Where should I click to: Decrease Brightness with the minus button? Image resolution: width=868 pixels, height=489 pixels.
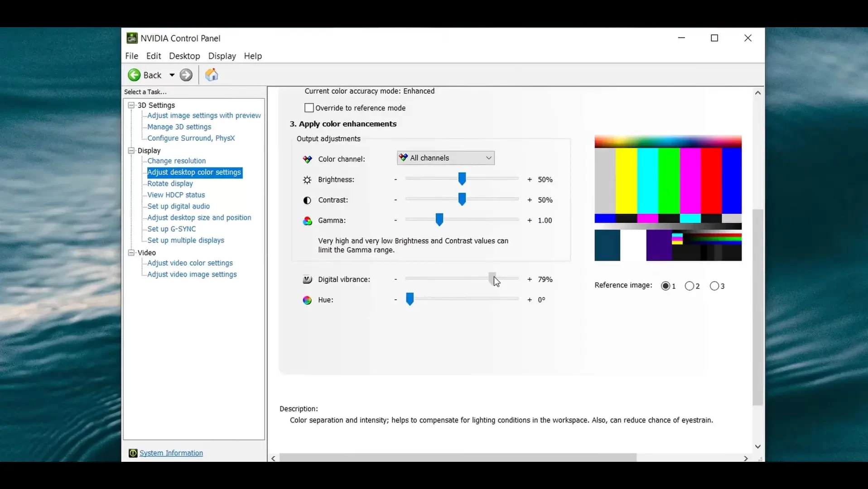395,180
